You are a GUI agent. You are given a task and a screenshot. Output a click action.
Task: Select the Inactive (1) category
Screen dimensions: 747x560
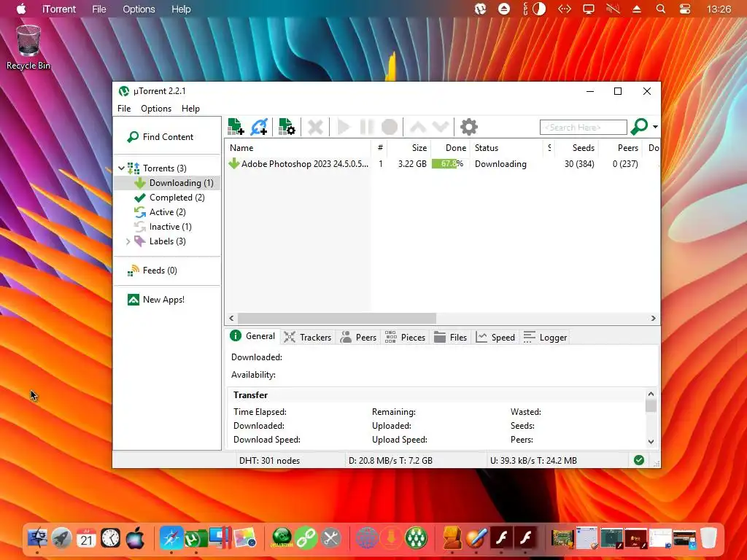[163, 227]
